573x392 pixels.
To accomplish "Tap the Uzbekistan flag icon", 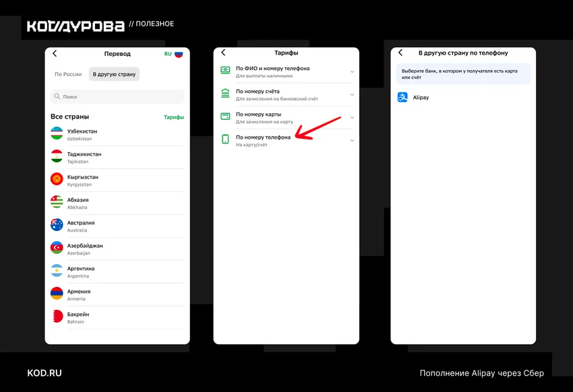I will [x=57, y=133].
